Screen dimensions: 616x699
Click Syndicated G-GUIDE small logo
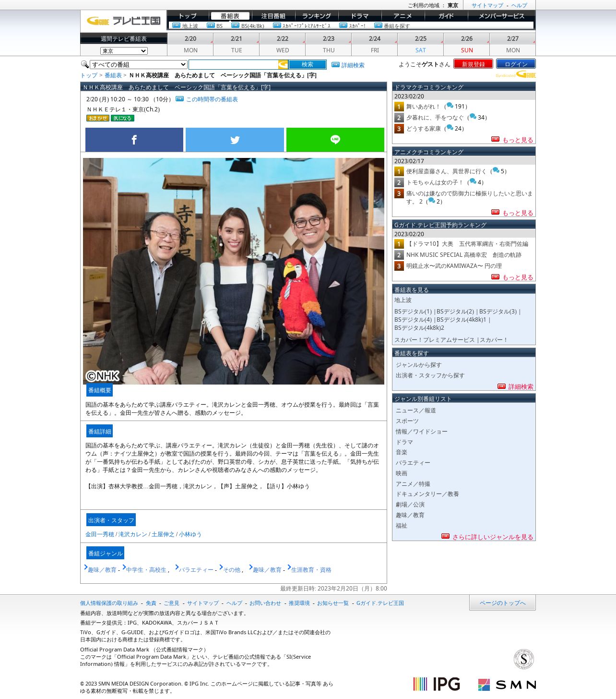(516, 75)
